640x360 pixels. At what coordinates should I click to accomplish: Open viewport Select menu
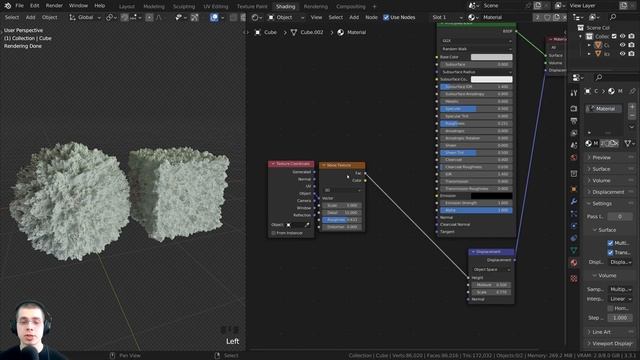coord(12,18)
